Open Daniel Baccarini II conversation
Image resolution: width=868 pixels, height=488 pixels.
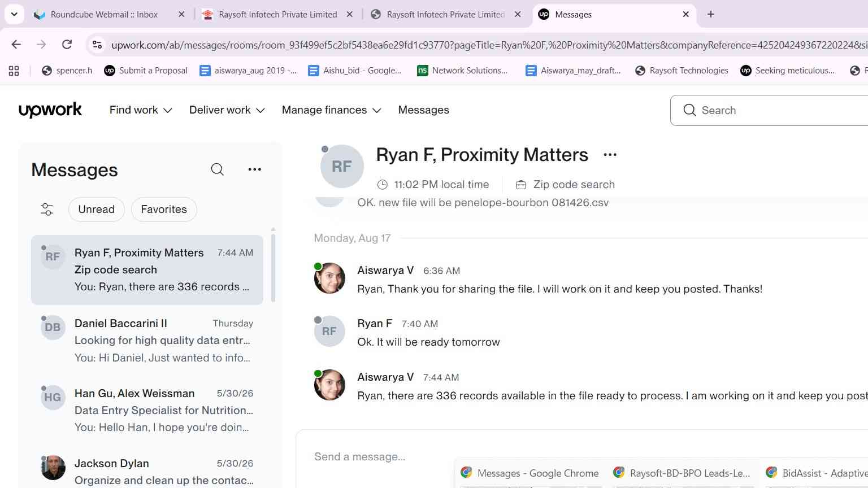147,341
